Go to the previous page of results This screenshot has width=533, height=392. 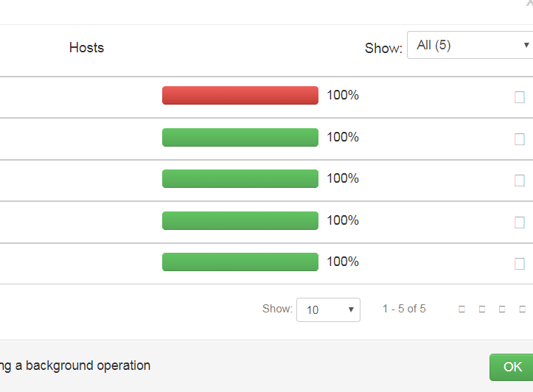[481, 309]
